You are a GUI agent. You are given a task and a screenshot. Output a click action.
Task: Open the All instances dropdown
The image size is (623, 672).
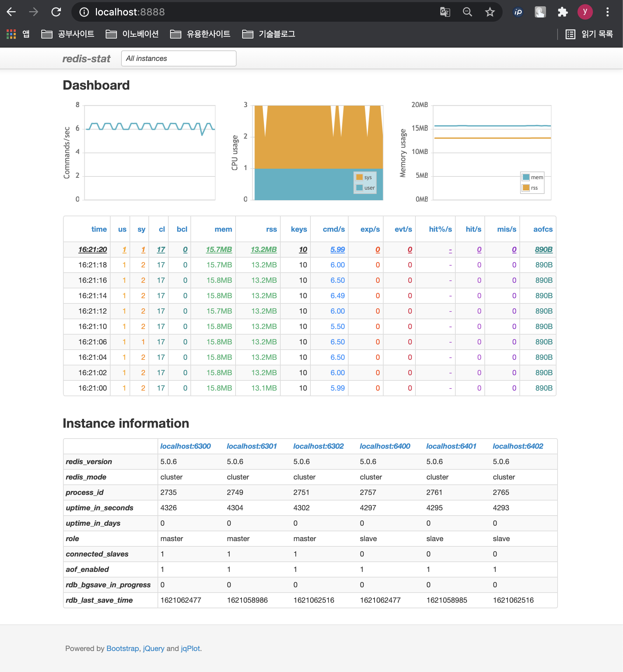(178, 58)
